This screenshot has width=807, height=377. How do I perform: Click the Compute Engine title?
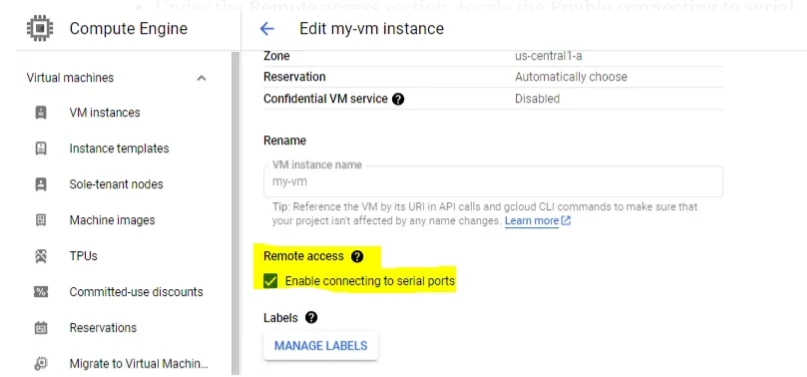129,29
